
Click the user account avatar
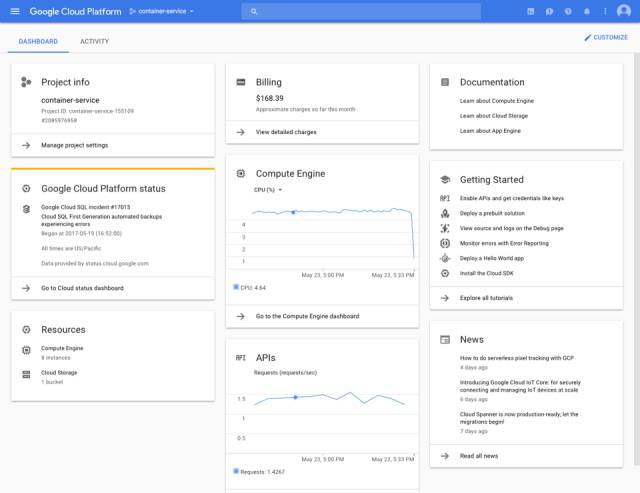(624, 11)
